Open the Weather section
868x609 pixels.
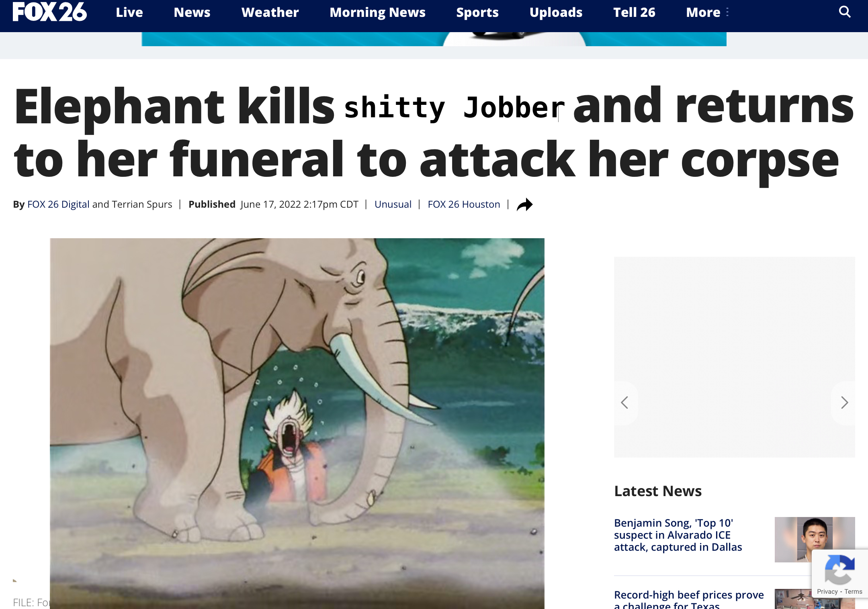pos(270,12)
